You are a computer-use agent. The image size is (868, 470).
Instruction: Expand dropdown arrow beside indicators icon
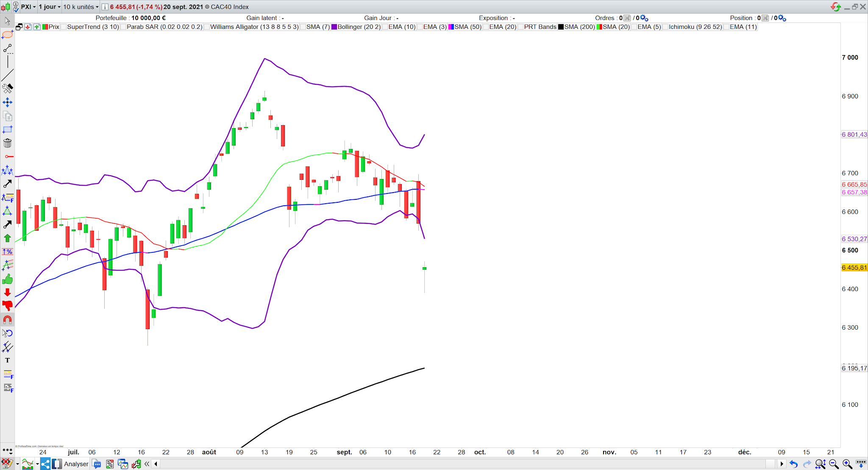click(x=37, y=464)
